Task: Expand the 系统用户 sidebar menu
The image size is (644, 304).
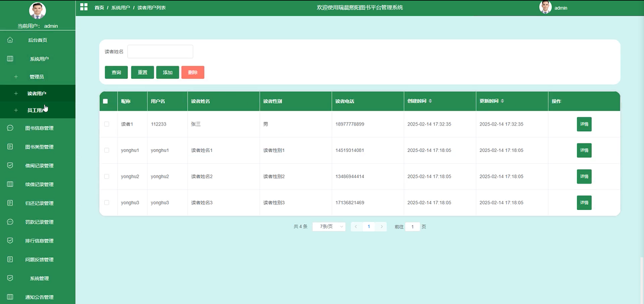Action: [x=38, y=59]
